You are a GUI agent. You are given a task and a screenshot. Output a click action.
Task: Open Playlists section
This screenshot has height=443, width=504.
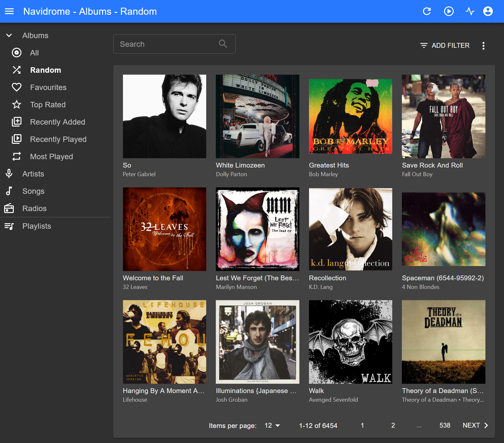[x=37, y=226]
